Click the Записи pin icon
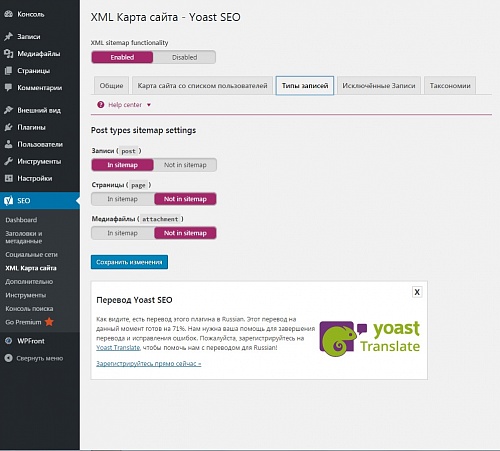The image size is (500, 451). pos(8,36)
